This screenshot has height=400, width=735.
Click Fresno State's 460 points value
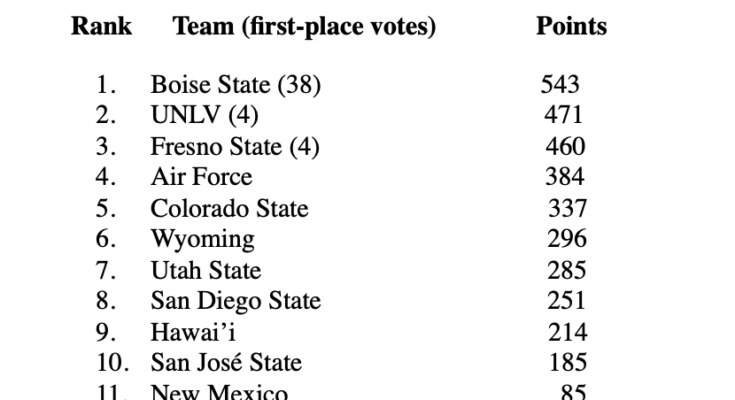coord(565,147)
